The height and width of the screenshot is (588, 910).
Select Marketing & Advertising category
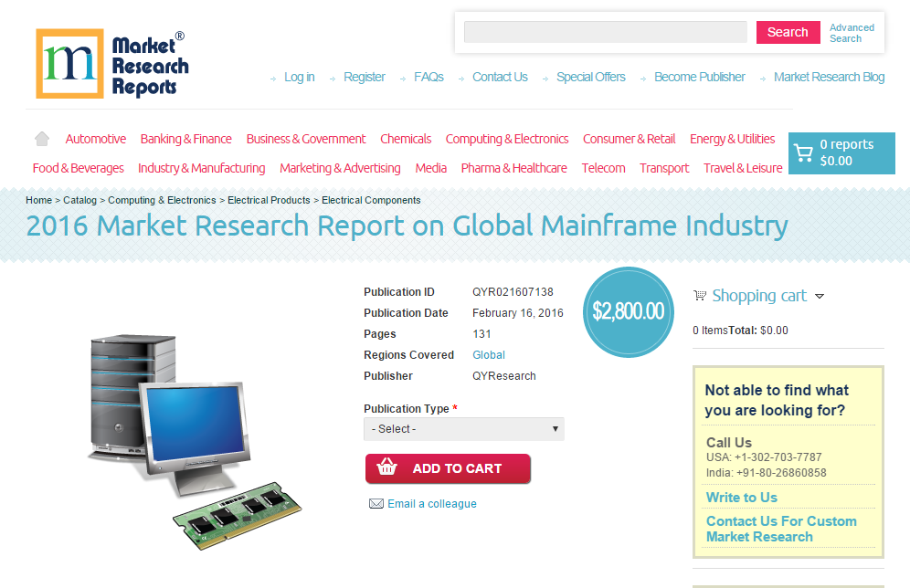(x=340, y=168)
